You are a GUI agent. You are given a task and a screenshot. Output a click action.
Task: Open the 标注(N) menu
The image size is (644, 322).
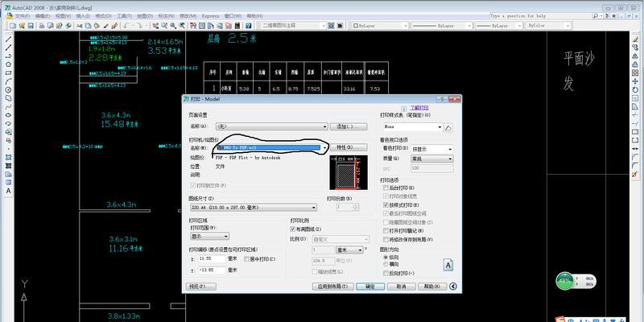pos(167,15)
